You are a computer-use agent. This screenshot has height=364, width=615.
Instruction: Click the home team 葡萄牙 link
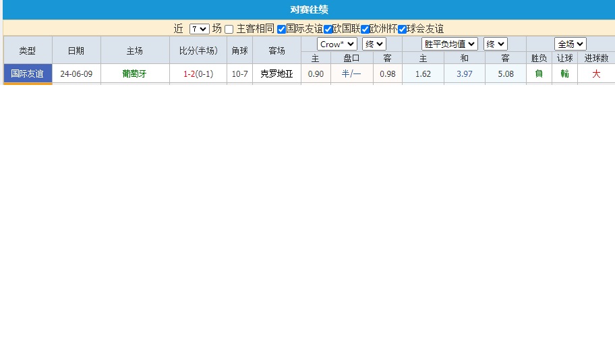pyautogui.click(x=134, y=73)
